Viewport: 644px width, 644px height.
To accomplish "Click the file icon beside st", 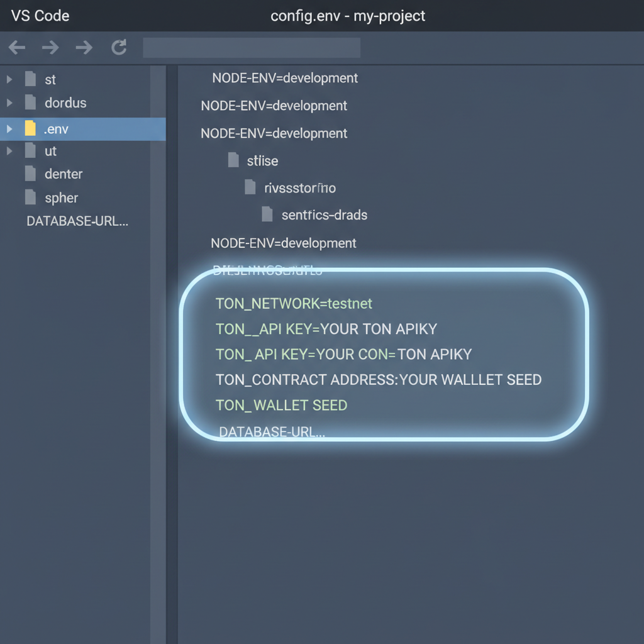I will [30, 79].
